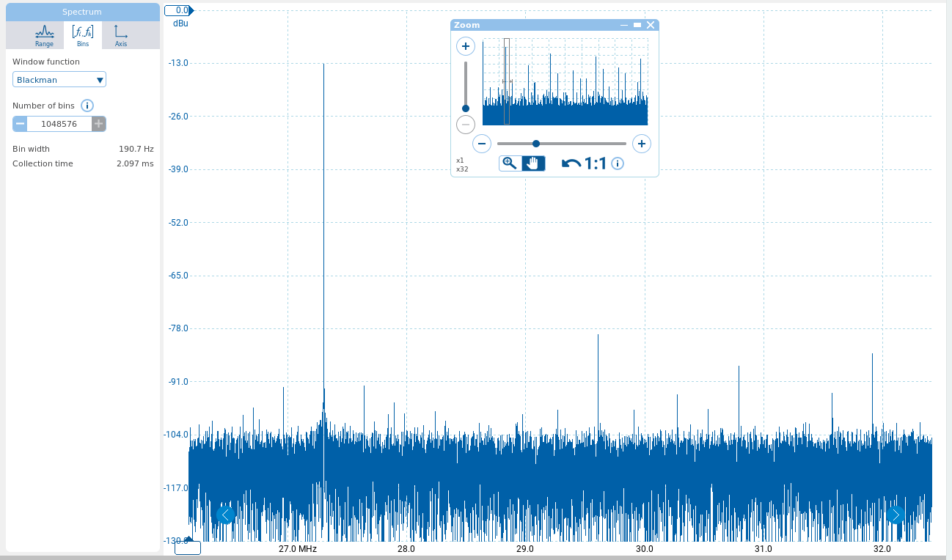Click the dBu value field above the graph

tap(178, 10)
